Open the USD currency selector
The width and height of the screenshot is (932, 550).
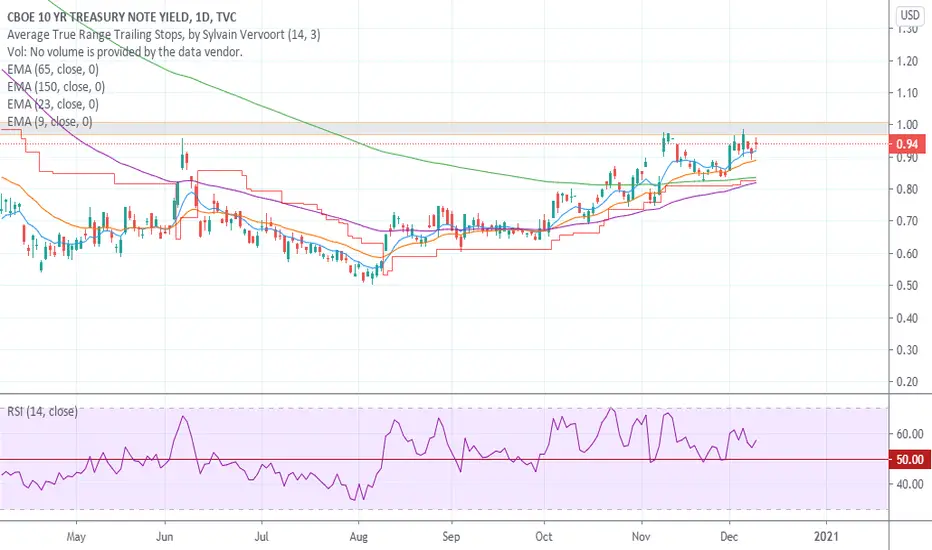pos(909,15)
